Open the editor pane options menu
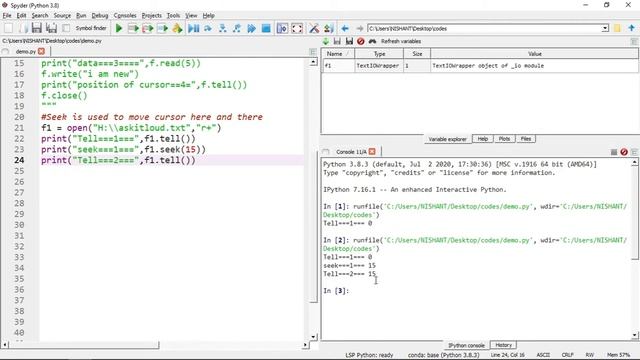This screenshot has width=640, height=360. [313, 51]
